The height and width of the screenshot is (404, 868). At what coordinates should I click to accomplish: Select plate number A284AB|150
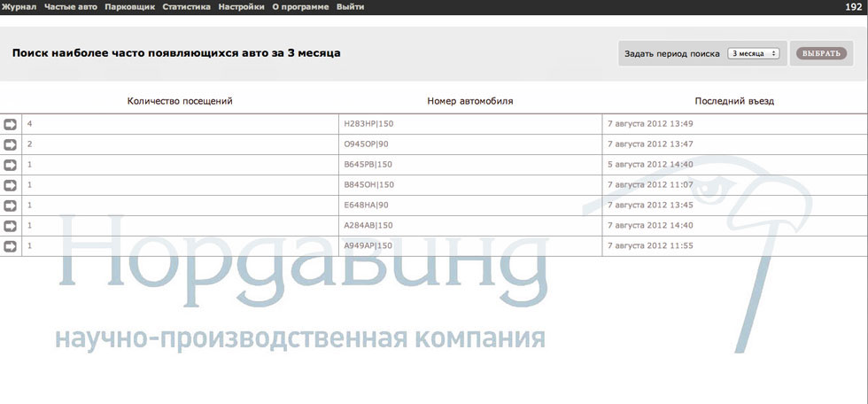point(368,226)
